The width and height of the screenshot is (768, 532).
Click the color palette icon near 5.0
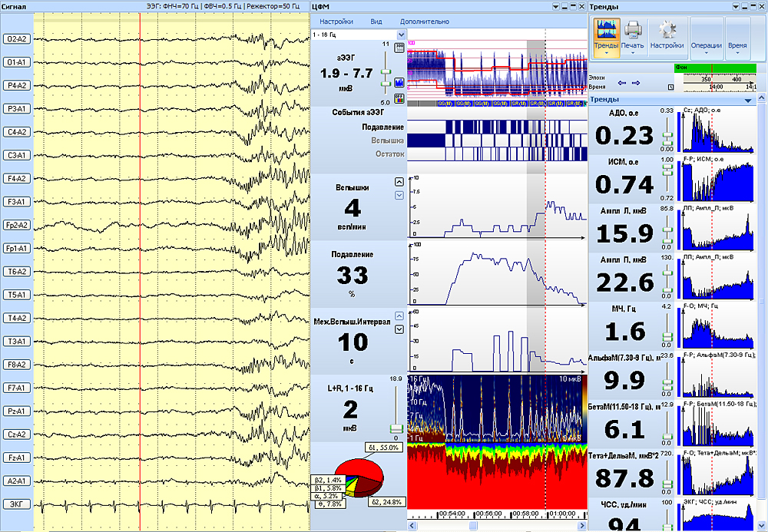pos(399,98)
